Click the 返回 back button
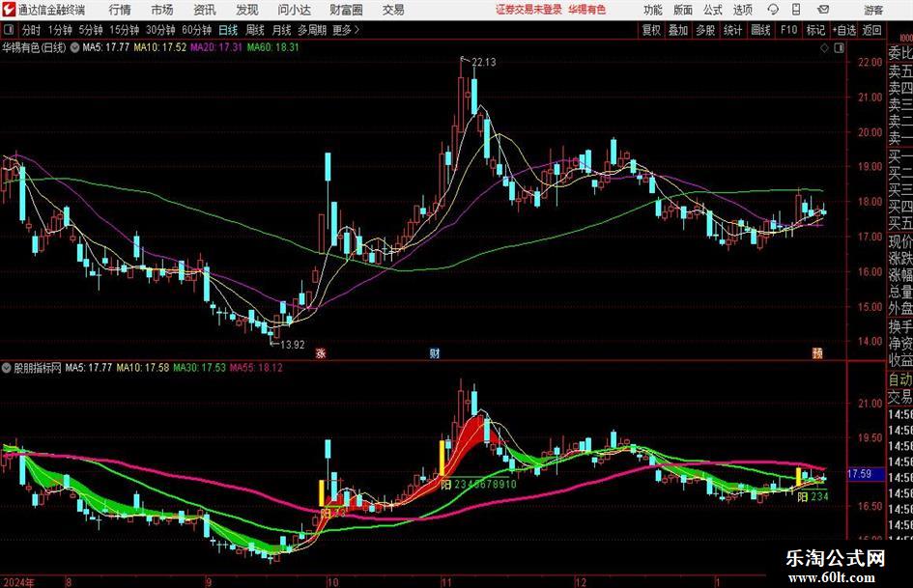Screen dimensions: 913x588 pos(871,30)
